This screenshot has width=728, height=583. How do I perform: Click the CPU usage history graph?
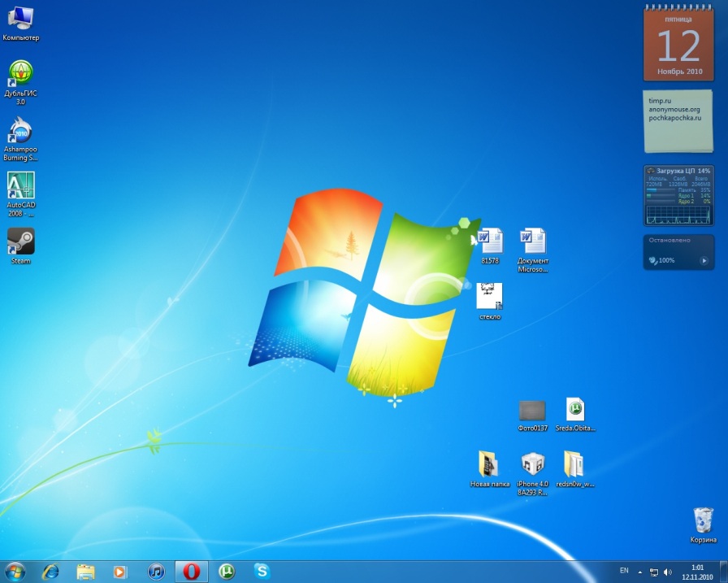click(678, 214)
